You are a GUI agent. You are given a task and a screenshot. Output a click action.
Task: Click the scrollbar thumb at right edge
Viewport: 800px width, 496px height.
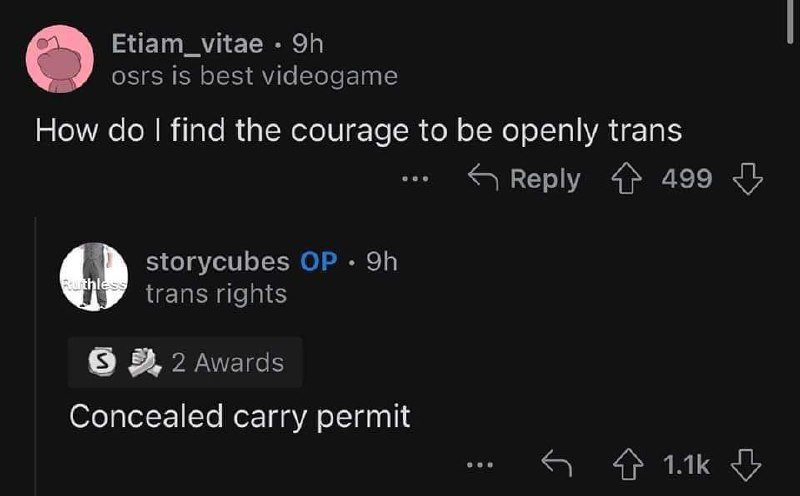coord(790,22)
